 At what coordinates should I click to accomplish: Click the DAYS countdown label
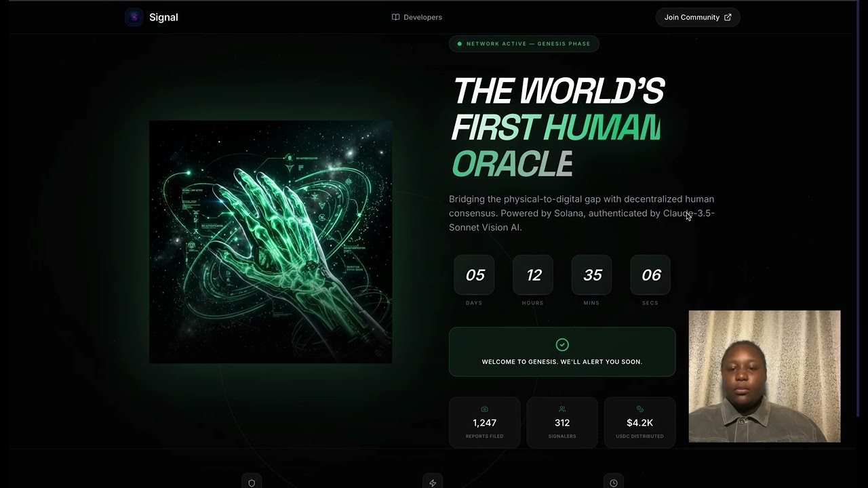474,303
